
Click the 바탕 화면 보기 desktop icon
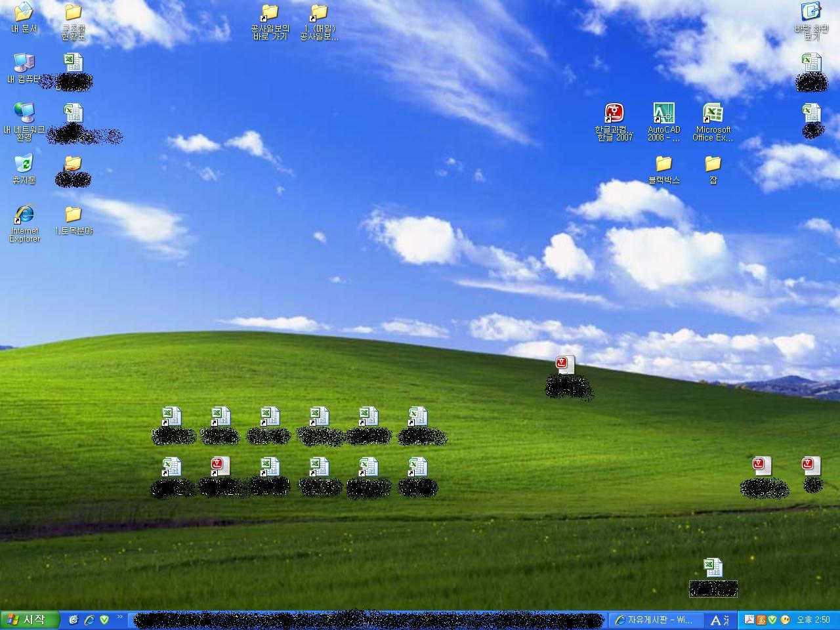(x=811, y=22)
